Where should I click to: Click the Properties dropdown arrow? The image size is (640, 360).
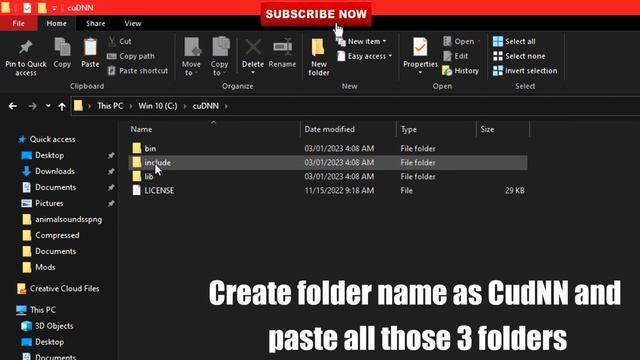pos(420,73)
